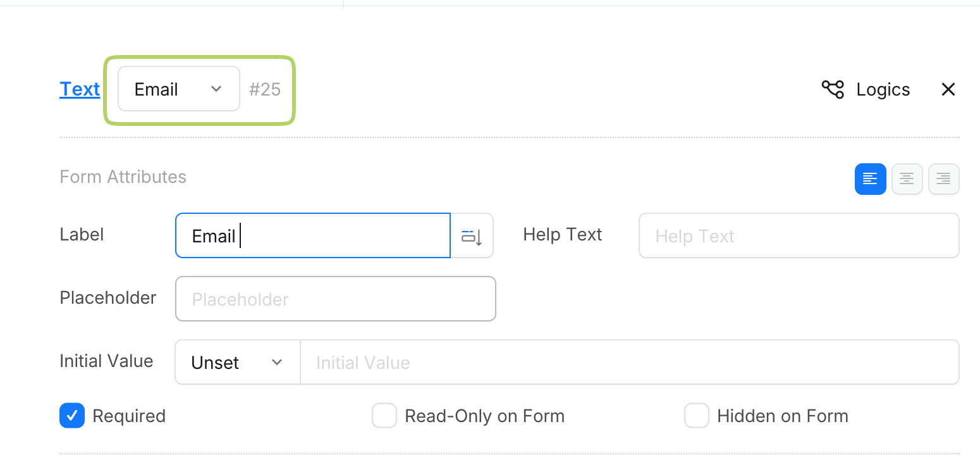Open the Unset initial value dropdown

click(x=237, y=363)
